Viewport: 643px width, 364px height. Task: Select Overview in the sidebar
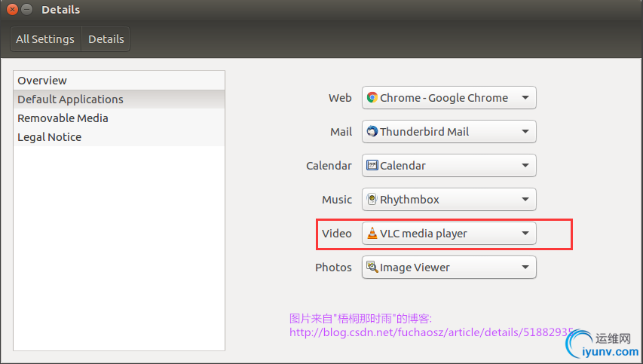119,81
